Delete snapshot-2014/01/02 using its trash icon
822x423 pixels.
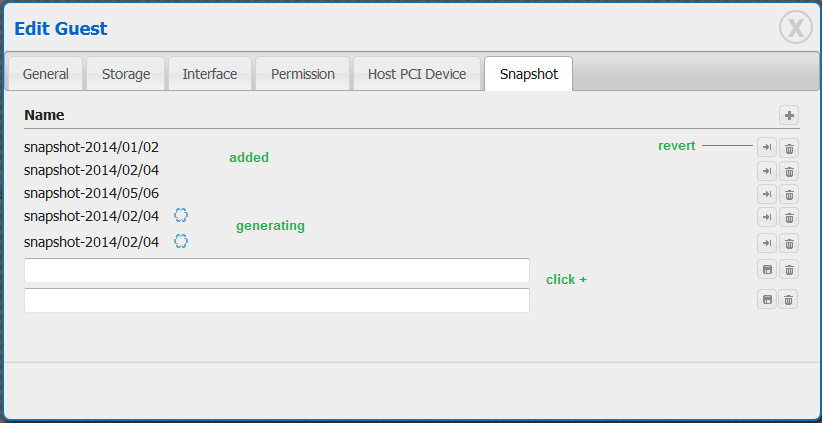[x=789, y=148]
